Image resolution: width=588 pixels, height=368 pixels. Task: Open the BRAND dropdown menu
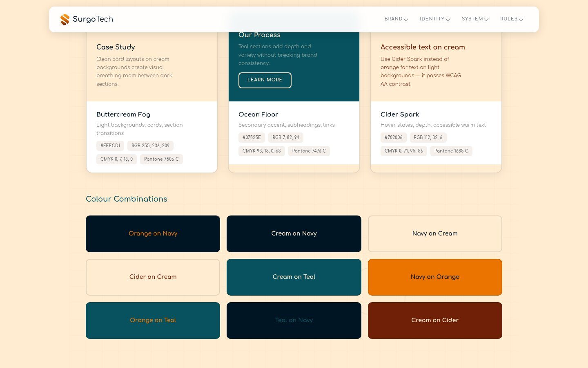pyautogui.click(x=396, y=19)
